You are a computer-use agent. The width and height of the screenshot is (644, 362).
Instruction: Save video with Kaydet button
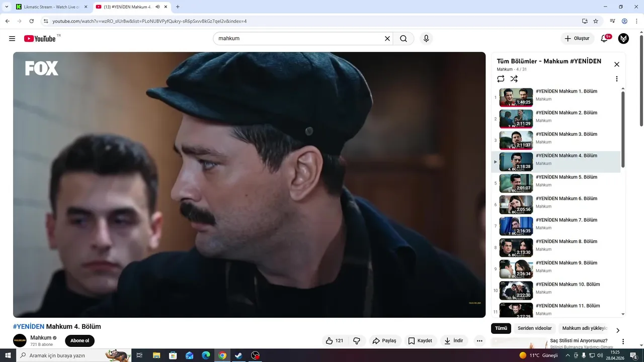click(420, 341)
